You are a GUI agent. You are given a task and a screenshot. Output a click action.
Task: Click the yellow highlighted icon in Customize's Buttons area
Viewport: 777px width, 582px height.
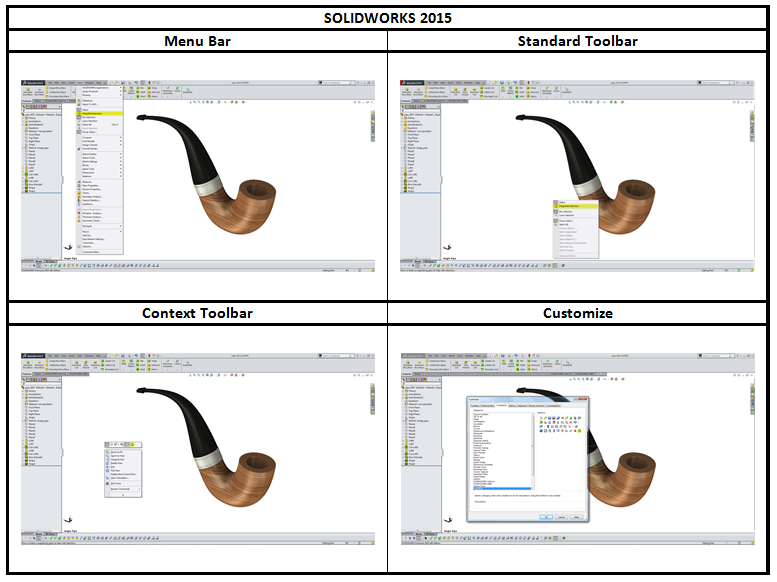(x=579, y=431)
